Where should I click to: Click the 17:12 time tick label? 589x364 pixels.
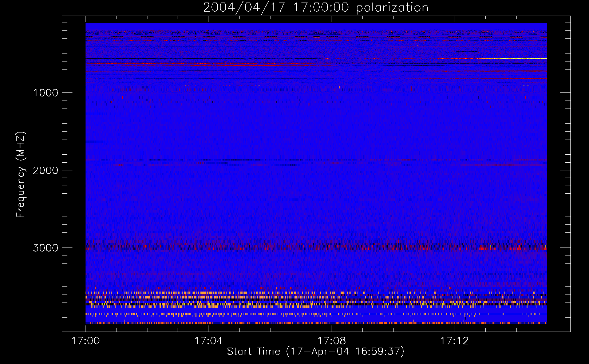point(455,341)
